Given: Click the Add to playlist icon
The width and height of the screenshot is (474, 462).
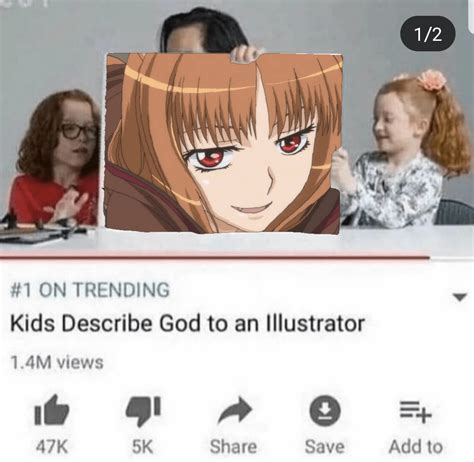Looking at the screenshot, I should click(x=416, y=411).
